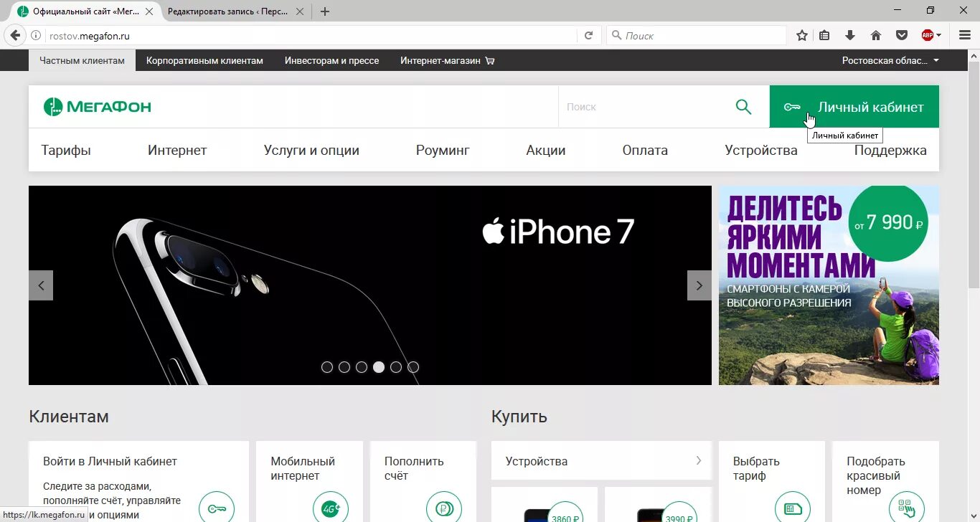Click the MegaFon logo

point(98,107)
